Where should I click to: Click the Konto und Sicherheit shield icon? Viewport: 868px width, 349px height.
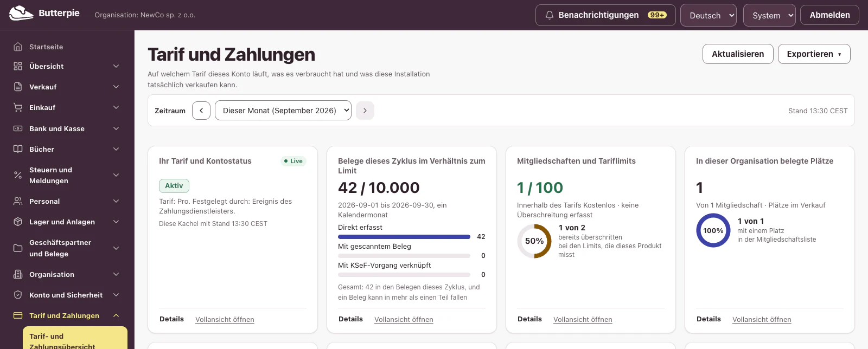pyautogui.click(x=18, y=295)
